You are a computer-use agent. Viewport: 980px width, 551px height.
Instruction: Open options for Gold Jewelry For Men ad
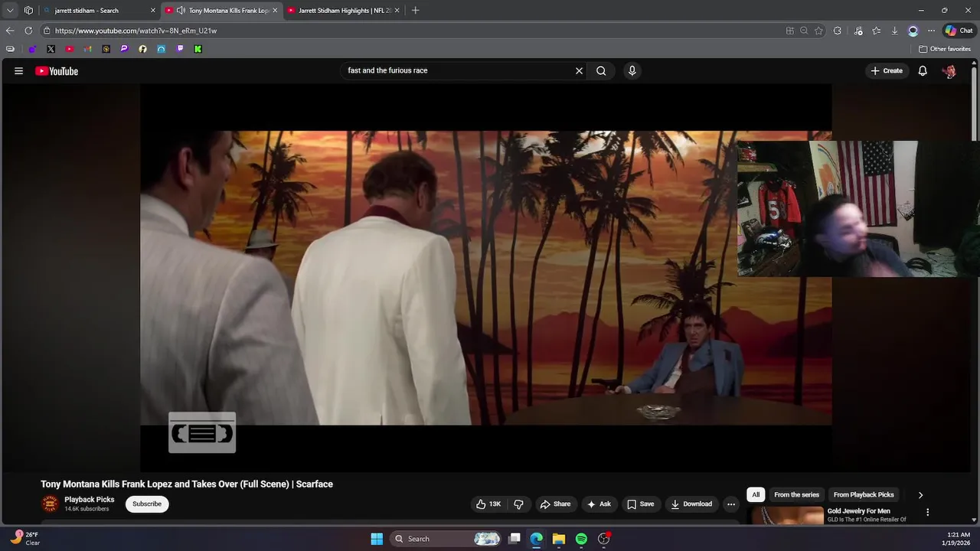tap(927, 512)
